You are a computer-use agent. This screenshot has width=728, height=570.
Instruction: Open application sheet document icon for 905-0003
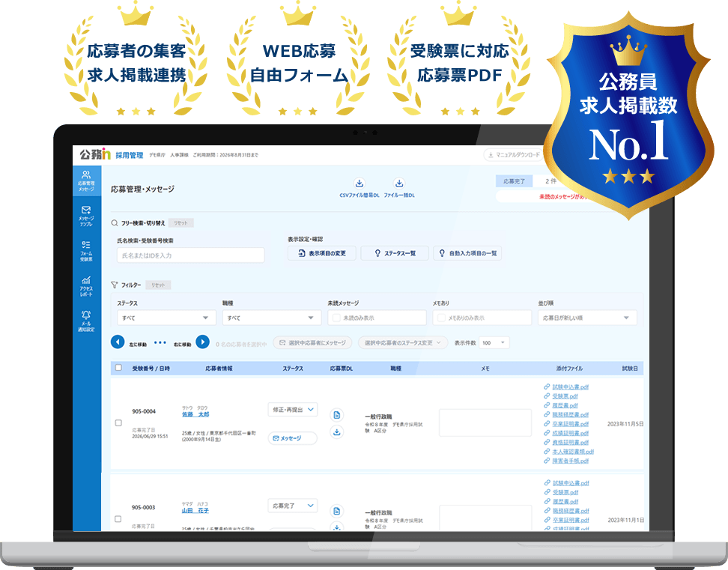[x=336, y=511]
